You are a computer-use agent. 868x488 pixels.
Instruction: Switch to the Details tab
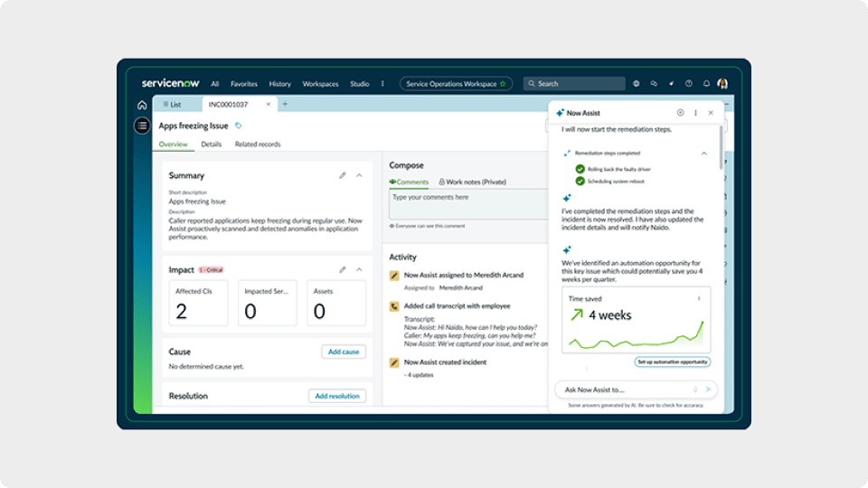pos(211,145)
